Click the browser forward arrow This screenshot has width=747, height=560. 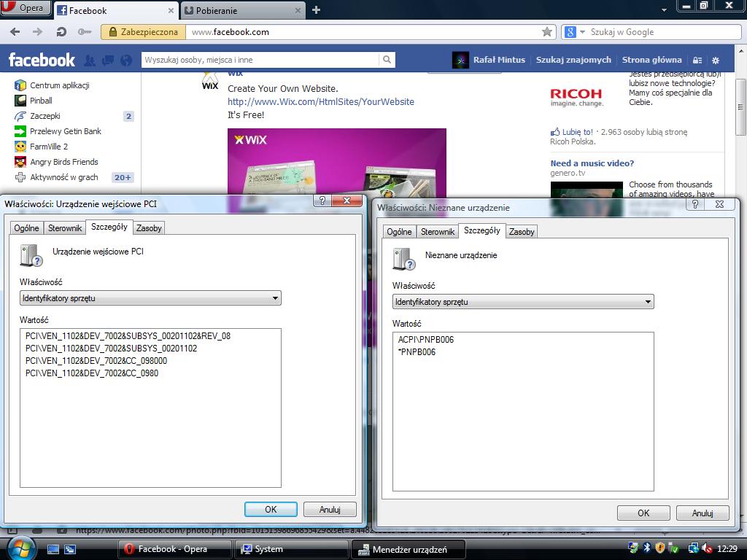tap(38, 32)
